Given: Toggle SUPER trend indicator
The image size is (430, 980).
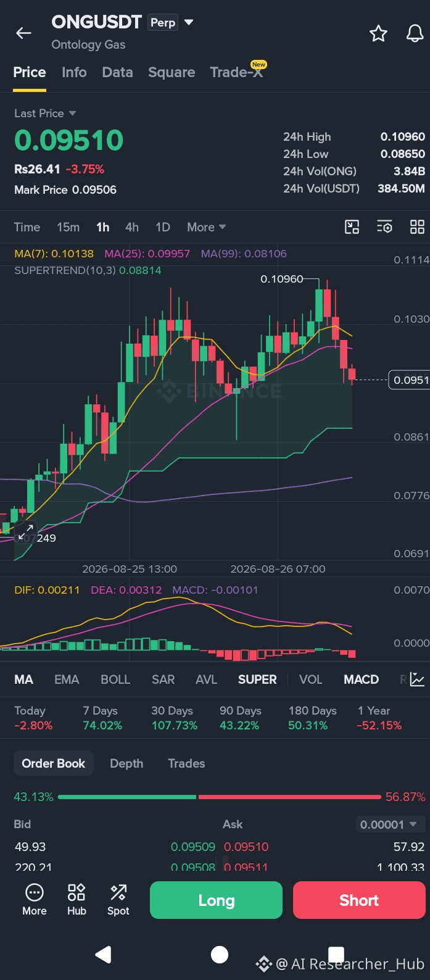Looking at the screenshot, I should [257, 679].
